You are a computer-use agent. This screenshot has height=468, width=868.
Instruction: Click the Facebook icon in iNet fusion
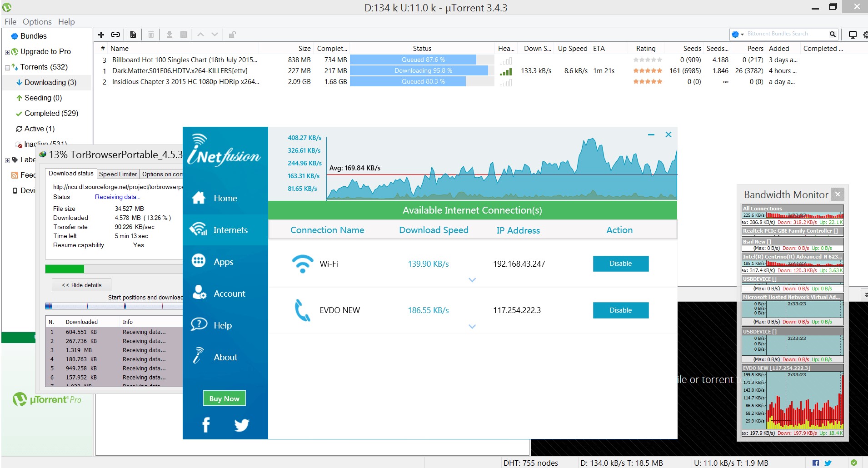(206, 424)
